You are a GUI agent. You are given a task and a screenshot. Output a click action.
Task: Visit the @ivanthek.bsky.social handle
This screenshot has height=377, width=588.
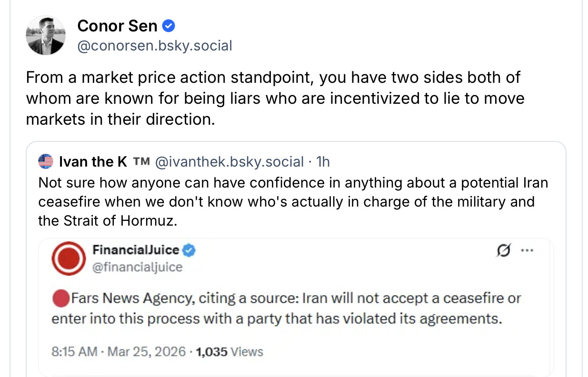[229, 162]
